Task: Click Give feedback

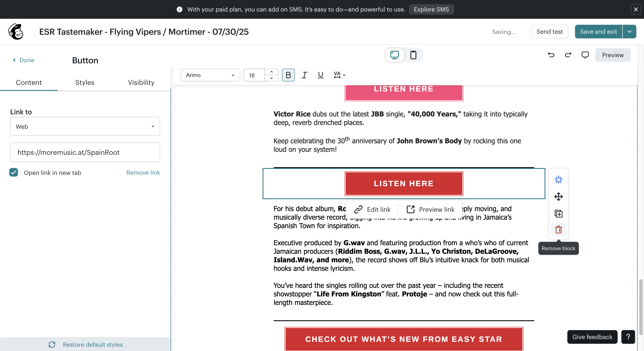Action: click(x=592, y=337)
